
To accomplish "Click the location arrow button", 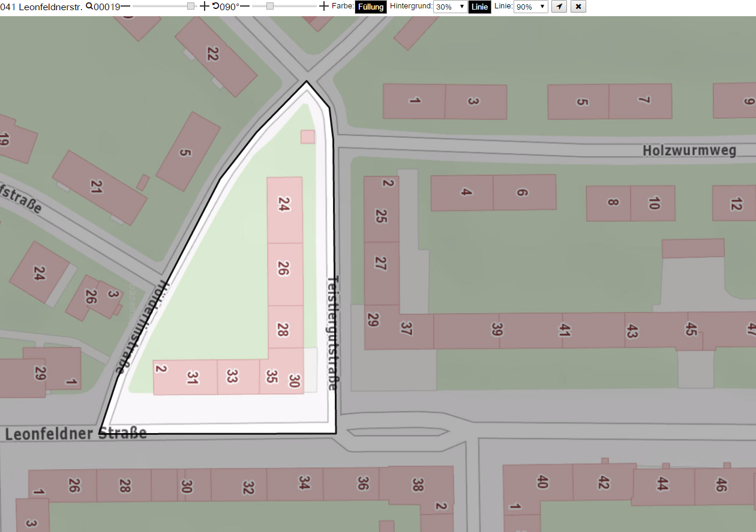I will [559, 7].
